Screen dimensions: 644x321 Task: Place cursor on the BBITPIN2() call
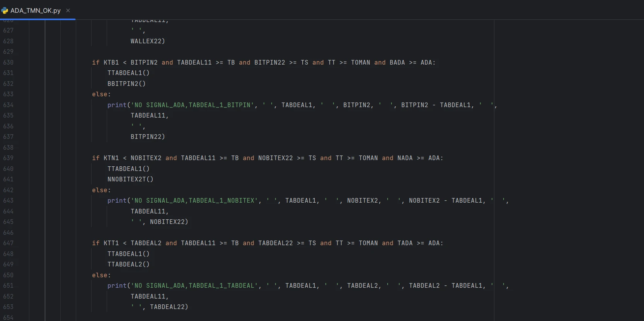pyautogui.click(x=126, y=84)
